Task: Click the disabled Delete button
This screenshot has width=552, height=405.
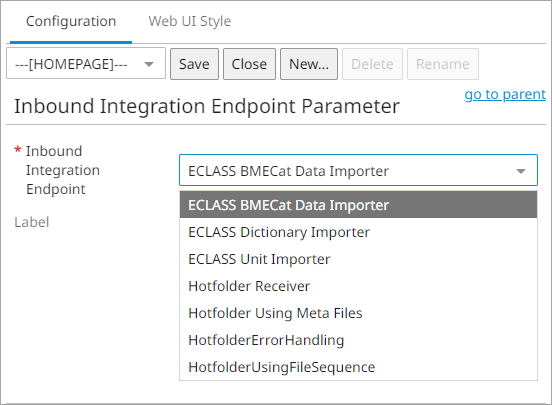Action: tap(372, 64)
